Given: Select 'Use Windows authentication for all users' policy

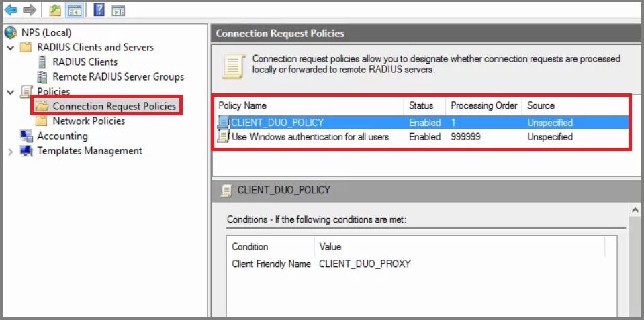Looking at the screenshot, I should (x=310, y=137).
